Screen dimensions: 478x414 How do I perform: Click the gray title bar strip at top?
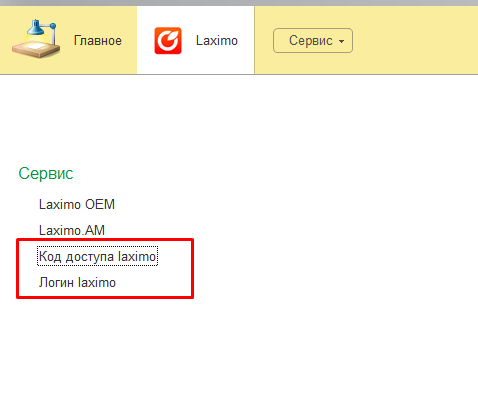click(x=239, y=3)
